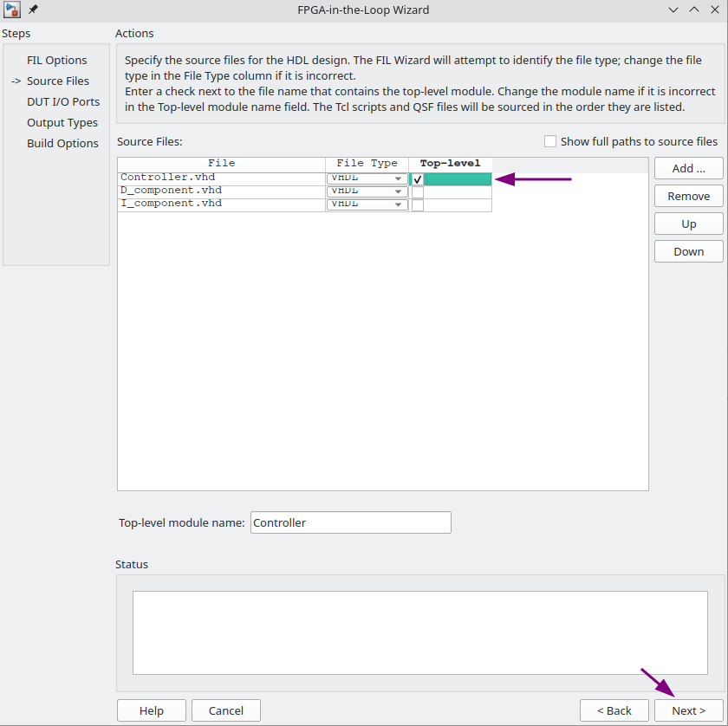Proceed with Next > button

[688, 710]
